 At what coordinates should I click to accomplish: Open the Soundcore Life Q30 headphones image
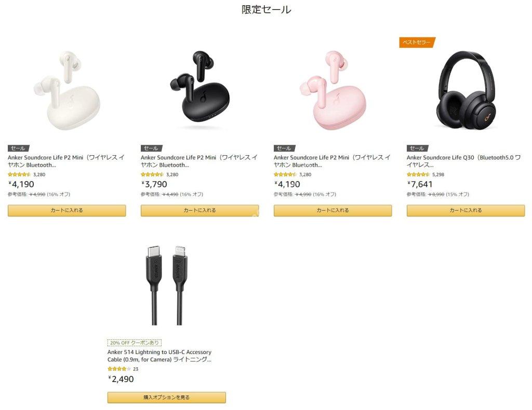466,90
